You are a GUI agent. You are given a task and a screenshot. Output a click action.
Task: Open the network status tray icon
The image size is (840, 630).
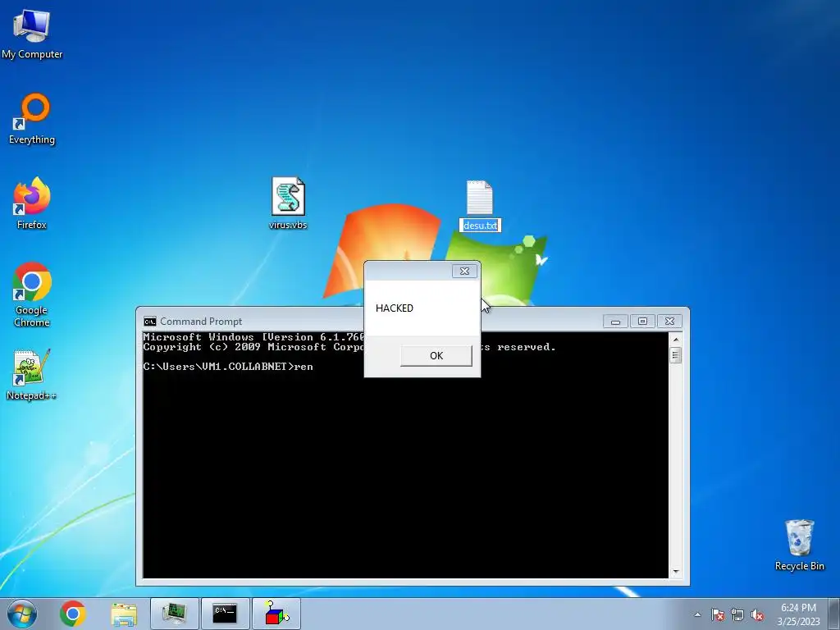737,614
